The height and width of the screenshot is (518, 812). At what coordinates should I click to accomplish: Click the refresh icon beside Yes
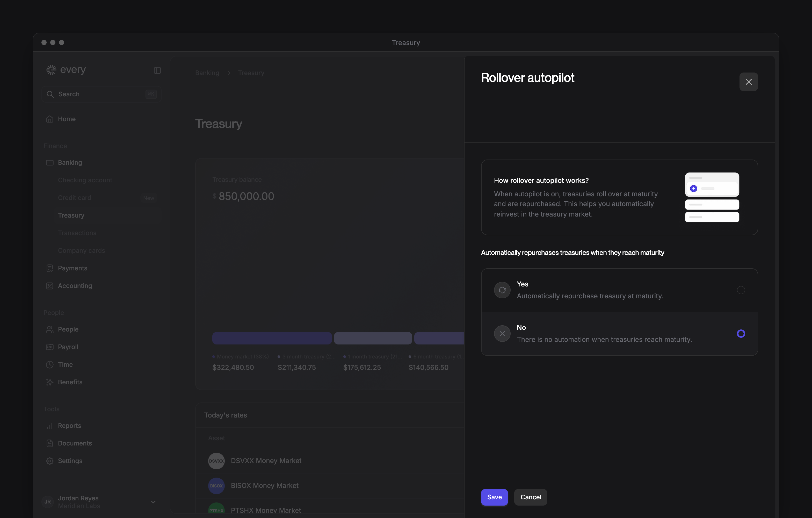[x=502, y=290]
